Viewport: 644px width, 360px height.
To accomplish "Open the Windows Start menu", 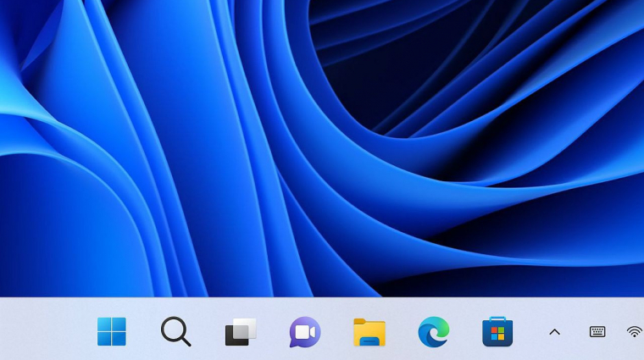I will (x=112, y=331).
